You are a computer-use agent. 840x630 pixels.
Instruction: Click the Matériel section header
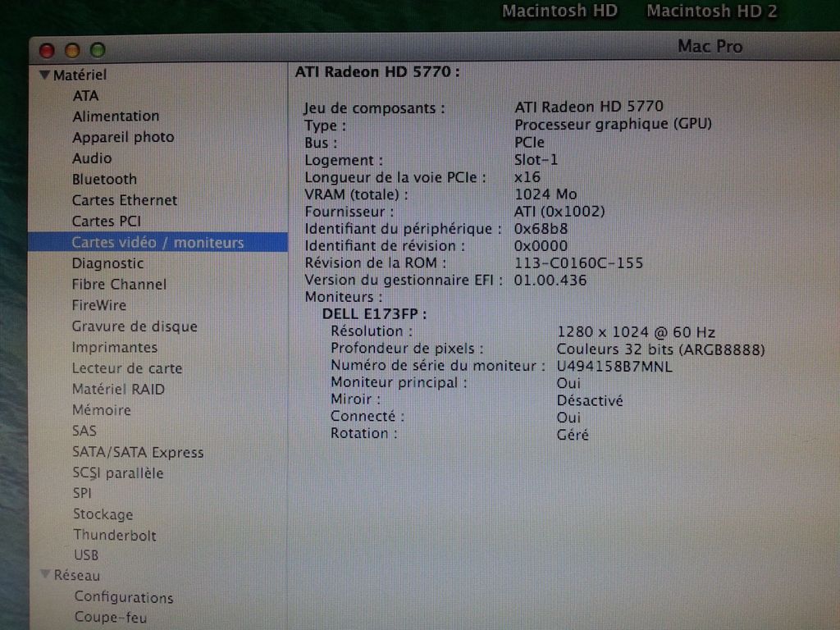(80, 75)
